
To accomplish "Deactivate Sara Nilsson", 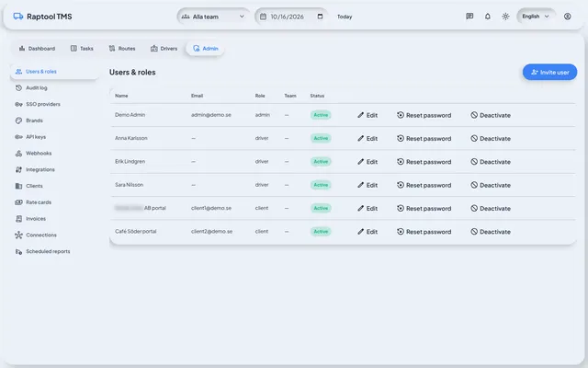I will coord(491,185).
